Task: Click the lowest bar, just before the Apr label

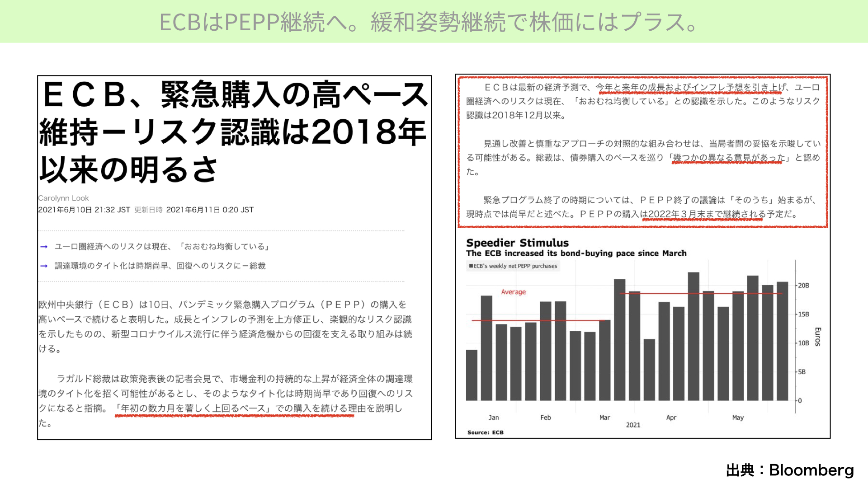Action: (649, 370)
